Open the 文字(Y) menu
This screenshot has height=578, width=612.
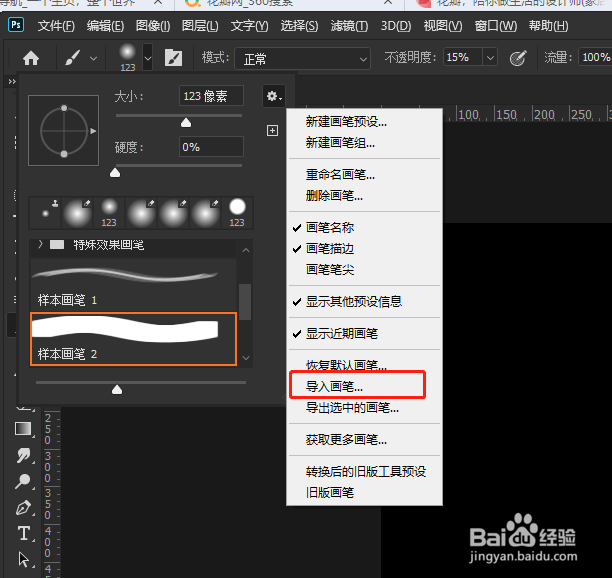tap(249, 26)
